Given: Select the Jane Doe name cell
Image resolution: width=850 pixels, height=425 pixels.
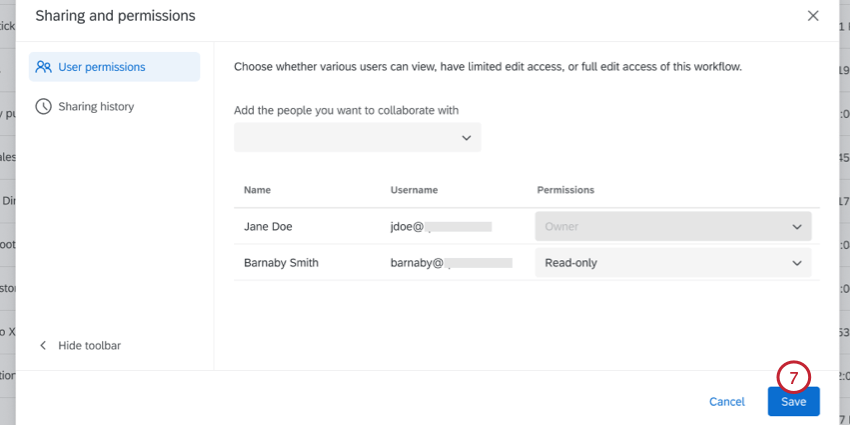Looking at the screenshot, I should click(268, 227).
